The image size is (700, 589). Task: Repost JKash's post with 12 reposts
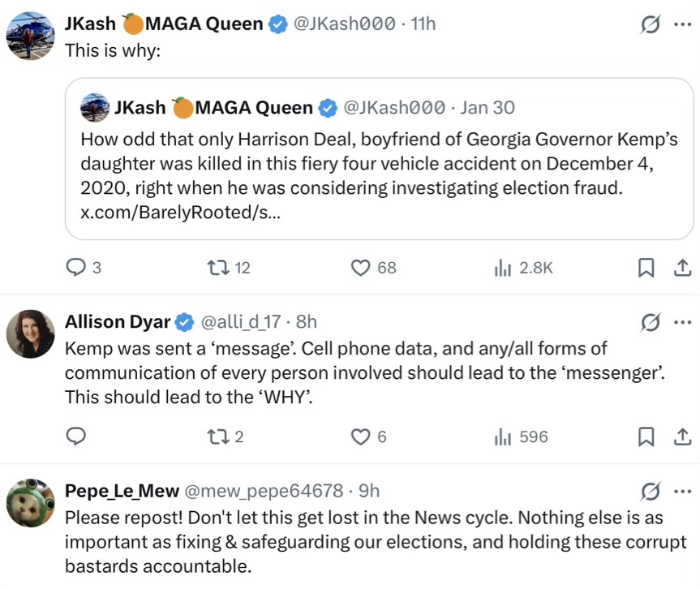coord(217,267)
